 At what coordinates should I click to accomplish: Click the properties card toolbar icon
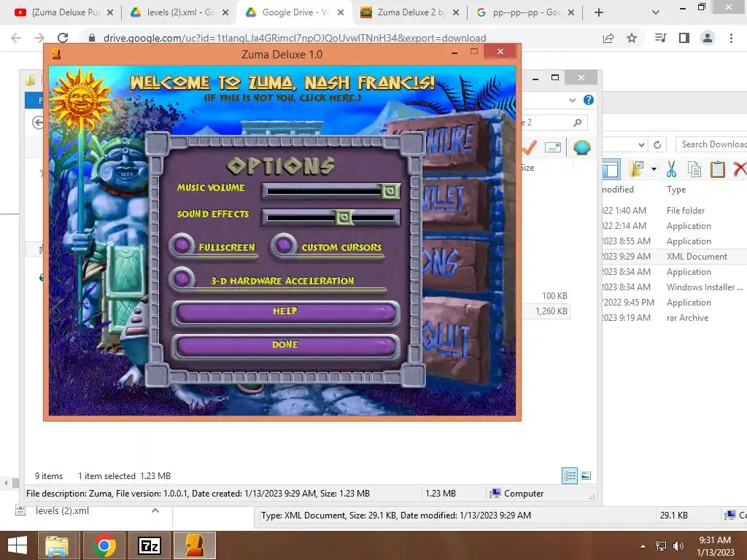pyautogui.click(x=553, y=147)
